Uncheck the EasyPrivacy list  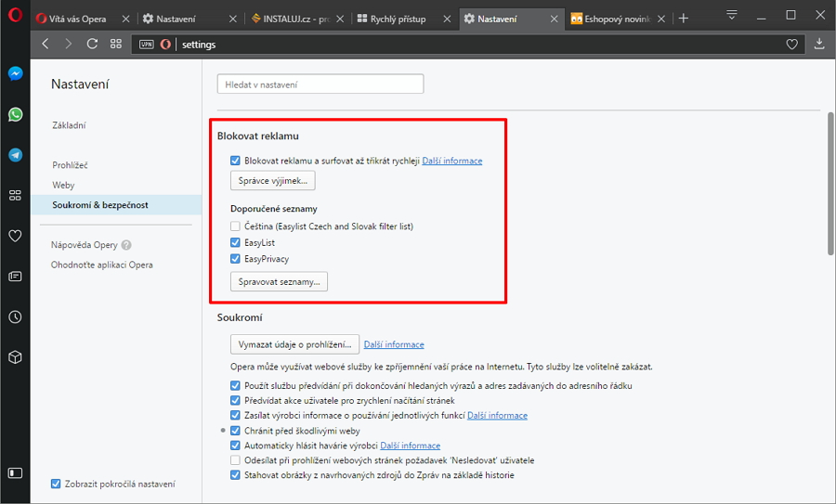point(236,259)
